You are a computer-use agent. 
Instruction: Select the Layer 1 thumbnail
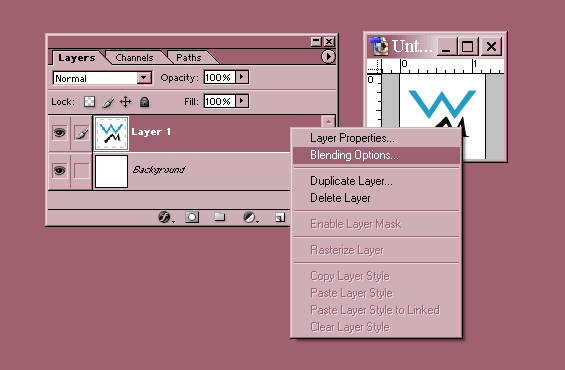(111, 133)
